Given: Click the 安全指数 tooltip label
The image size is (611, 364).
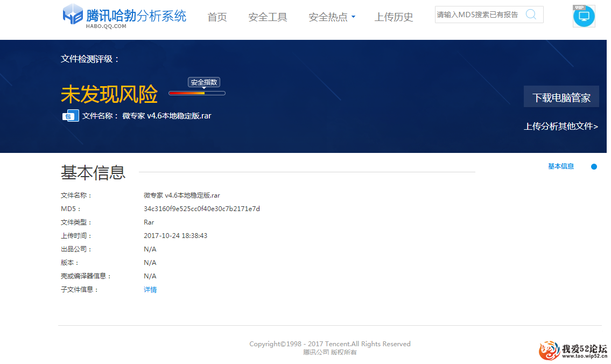Looking at the screenshot, I should [x=204, y=82].
